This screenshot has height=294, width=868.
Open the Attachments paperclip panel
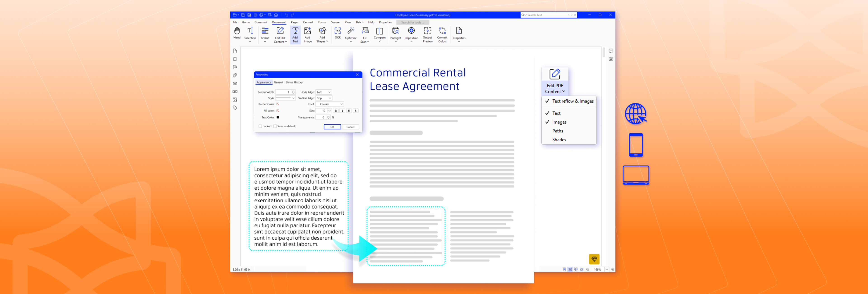click(x=235, y=75)
